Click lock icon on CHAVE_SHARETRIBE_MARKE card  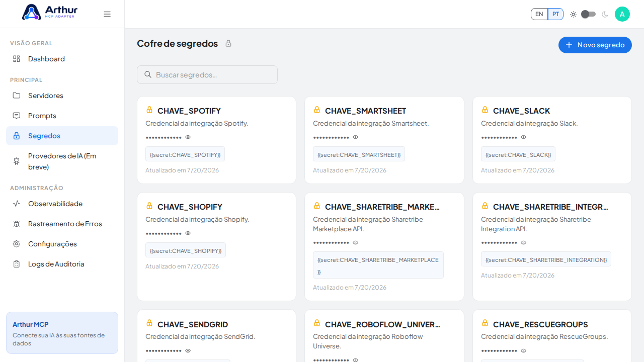click(317, 206)
